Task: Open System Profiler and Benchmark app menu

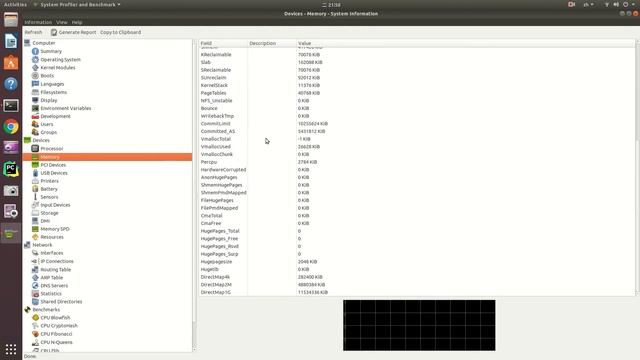Action: click(x=77, y=4)
